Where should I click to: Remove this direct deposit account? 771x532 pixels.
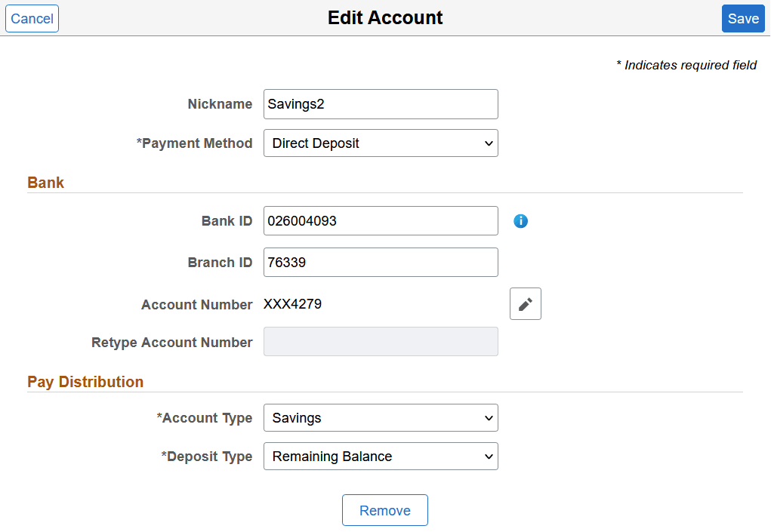click(384, 510)
